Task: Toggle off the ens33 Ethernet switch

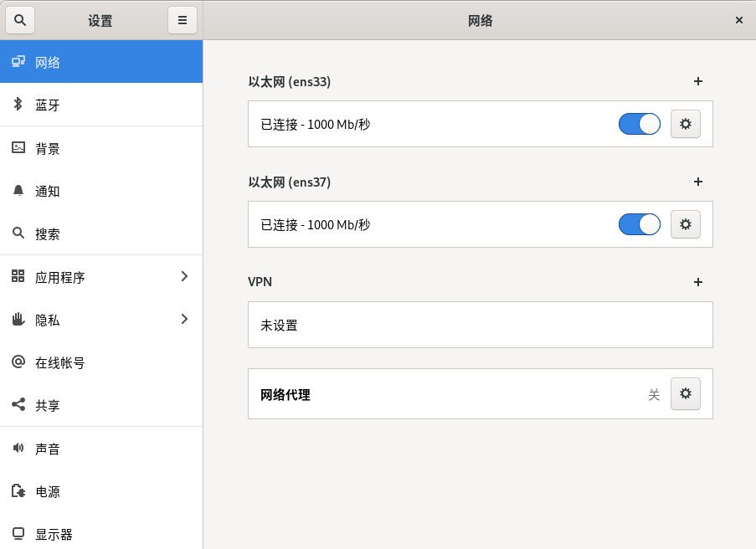Action: (x=640, y=124)
